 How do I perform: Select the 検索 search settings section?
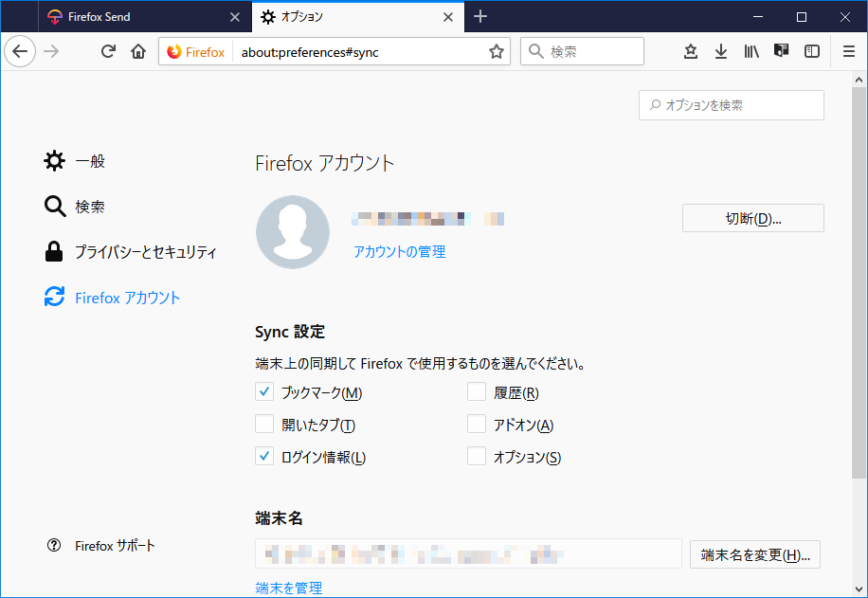pyautogui.click(x=88, y=206)
